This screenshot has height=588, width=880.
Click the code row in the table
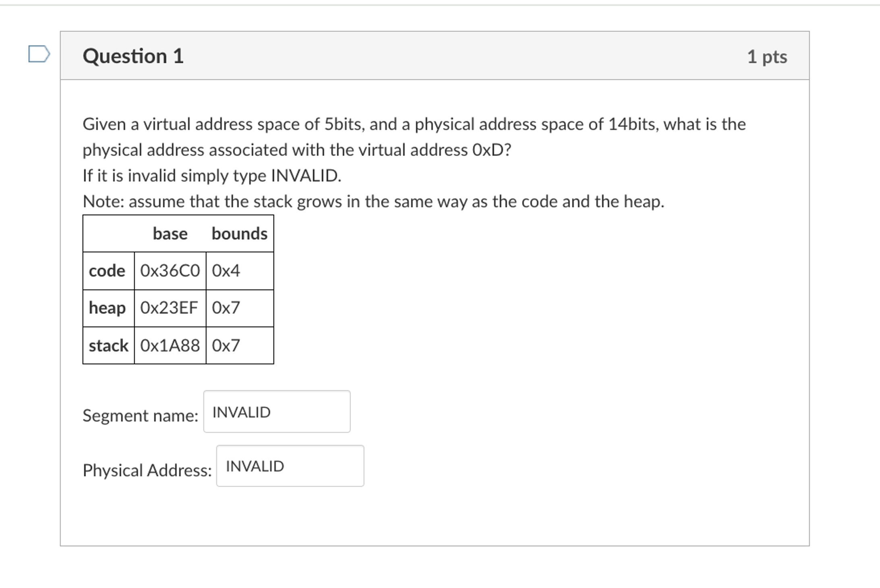pos(107,271)
